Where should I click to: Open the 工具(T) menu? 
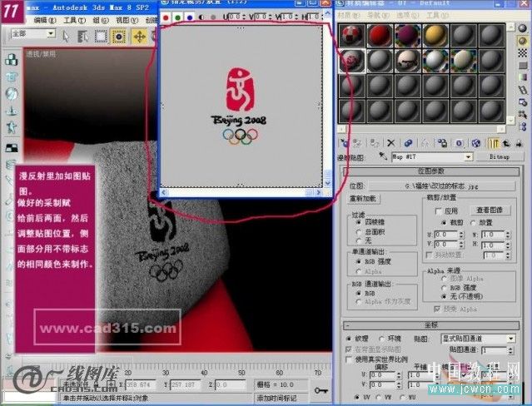pyautogui.click(x=74, y=20)
